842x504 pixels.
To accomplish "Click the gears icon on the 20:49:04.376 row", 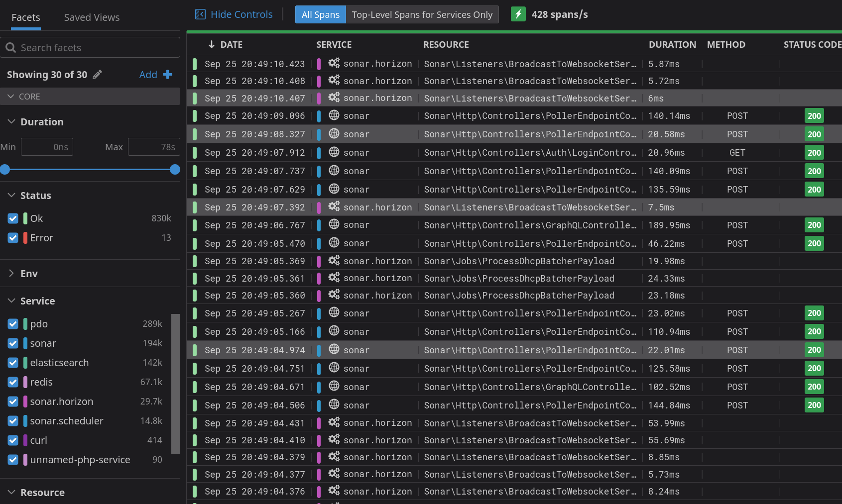I will click(x=334, y=491).
